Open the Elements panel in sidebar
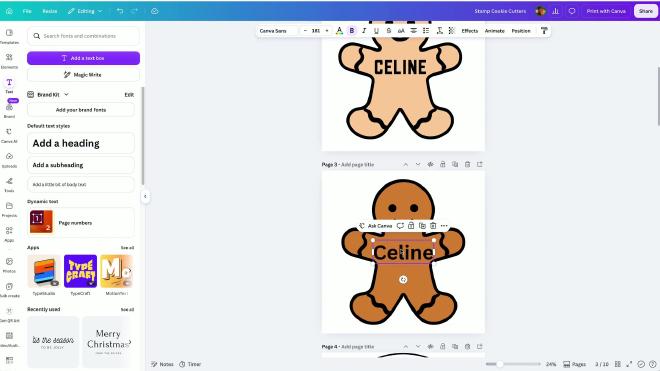 (9, 61)
